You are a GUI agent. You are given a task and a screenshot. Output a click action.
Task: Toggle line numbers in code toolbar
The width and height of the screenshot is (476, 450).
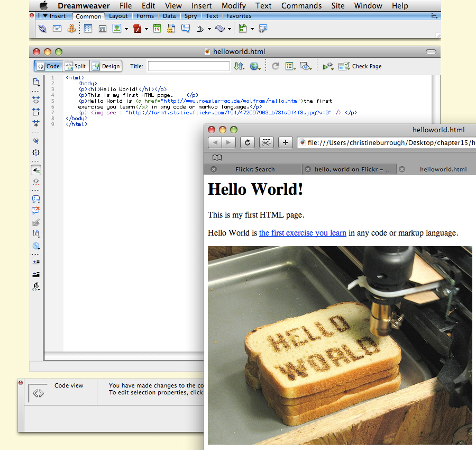point(36,170)
